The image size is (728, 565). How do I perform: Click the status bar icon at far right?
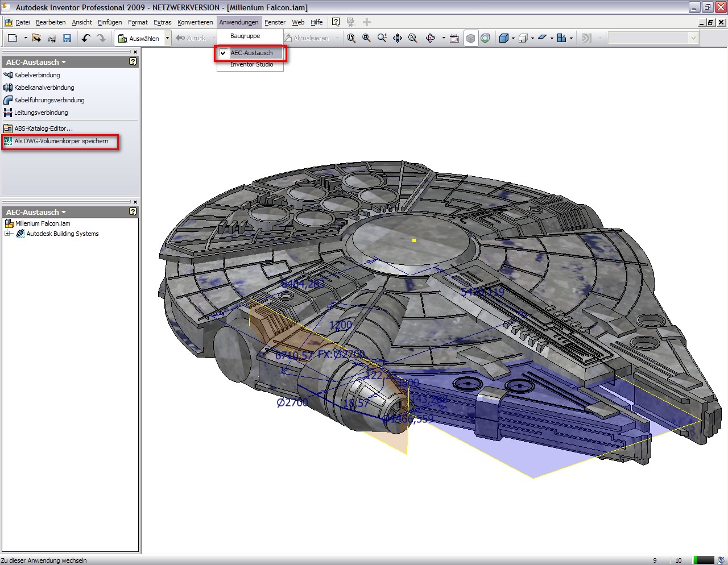(721, 560)
